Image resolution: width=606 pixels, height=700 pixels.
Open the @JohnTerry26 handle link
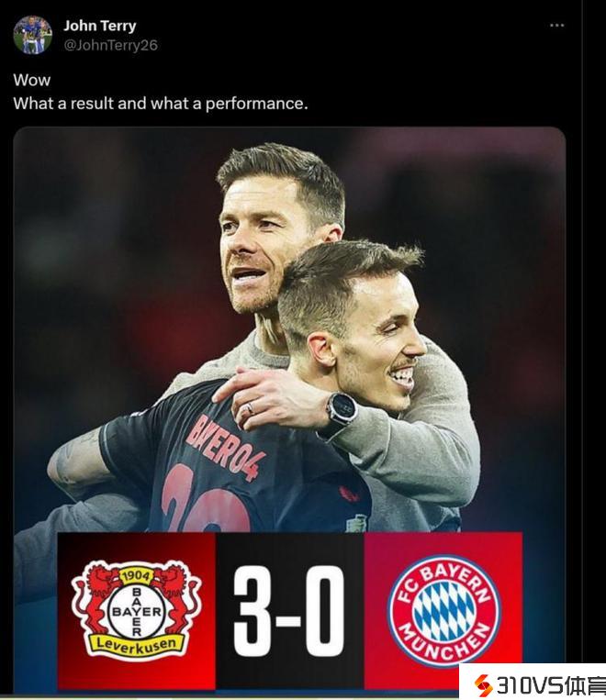(110, 45)
